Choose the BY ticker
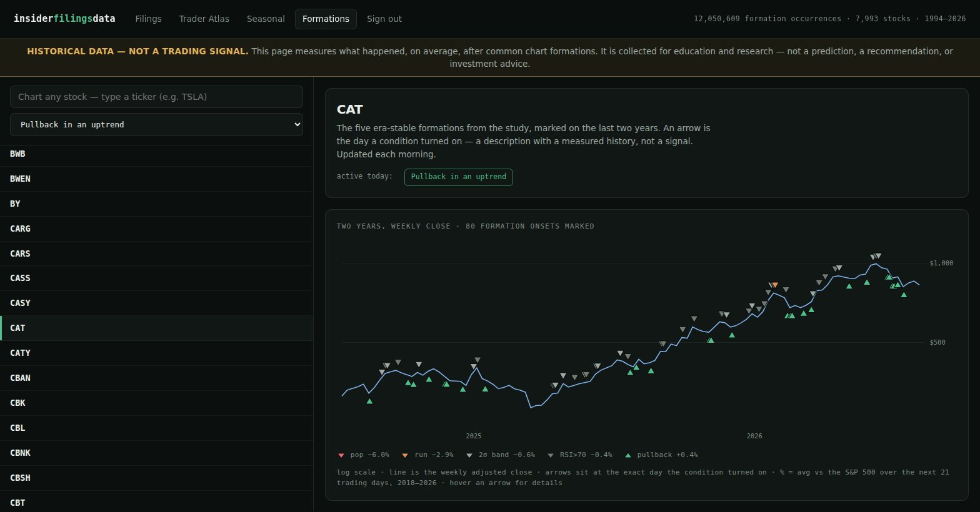 pyautogui.click(x=156, y=204)
